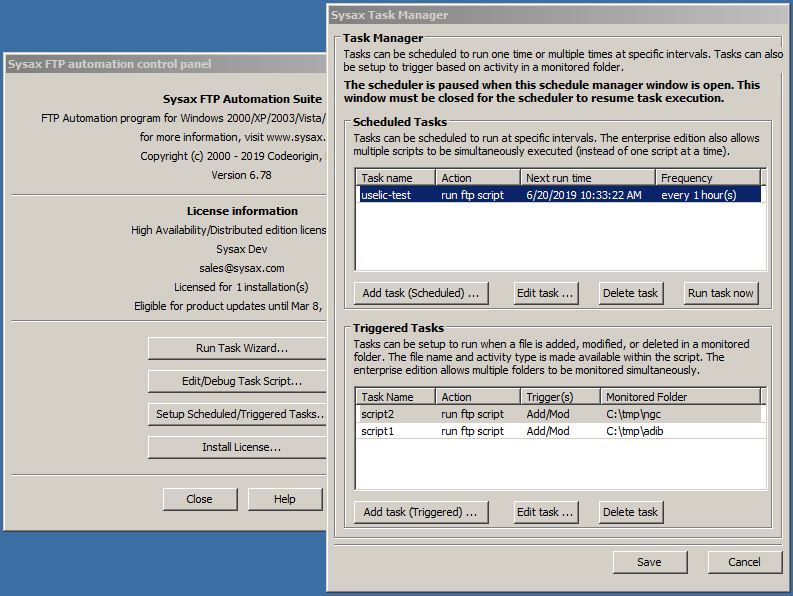Click the Scheduled Tasks 'Task name' column header
This screenshot has width=793, height=596.
click(x=395, y=178)
